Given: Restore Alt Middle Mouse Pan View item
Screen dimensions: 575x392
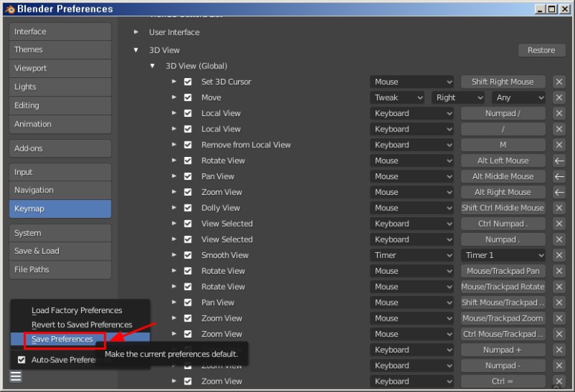Looking at the screenshot, I should coord(559,176).
